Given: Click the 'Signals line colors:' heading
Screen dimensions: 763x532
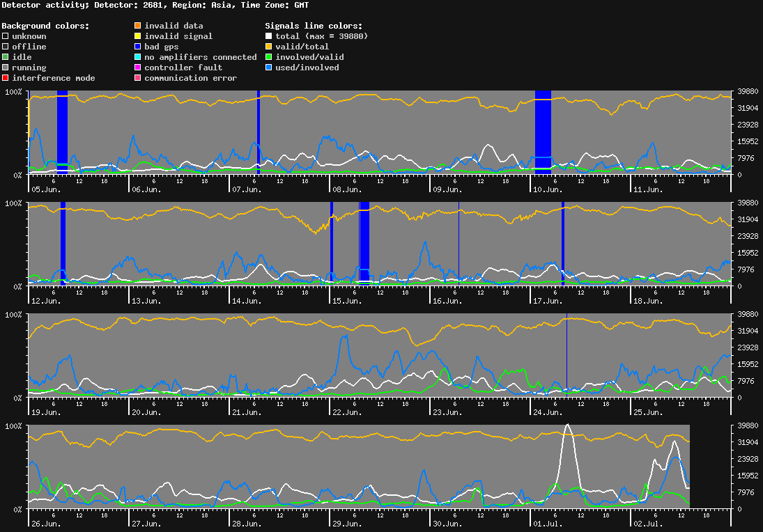Looking at the screenshot, I should coord(314,26).
